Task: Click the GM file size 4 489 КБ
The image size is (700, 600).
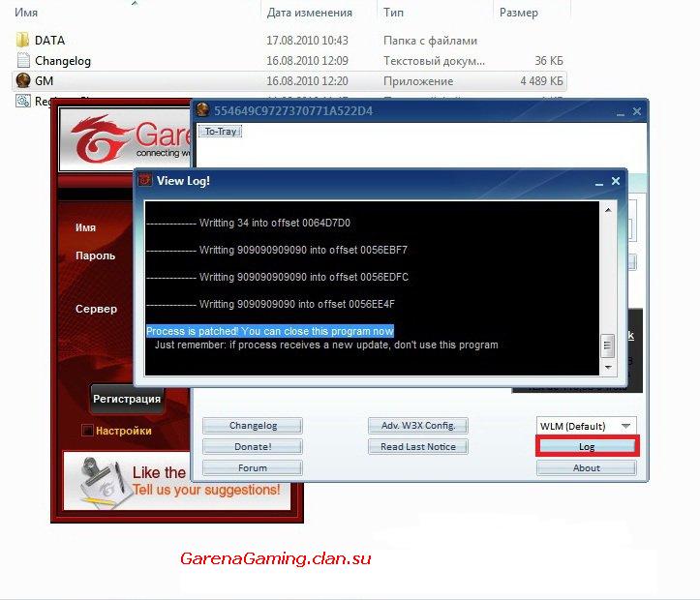Action: [541, 81]
